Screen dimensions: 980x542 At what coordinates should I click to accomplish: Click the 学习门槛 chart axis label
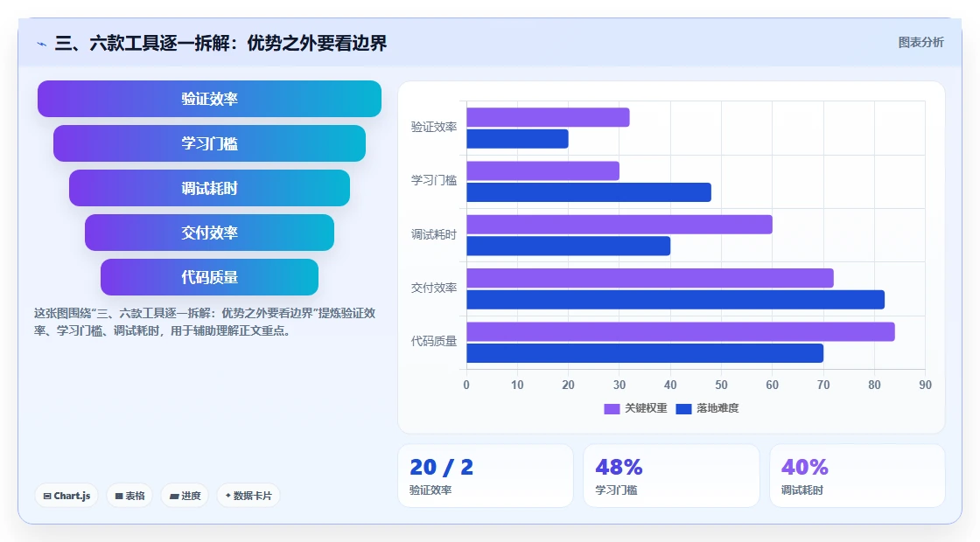coord(434,180)
